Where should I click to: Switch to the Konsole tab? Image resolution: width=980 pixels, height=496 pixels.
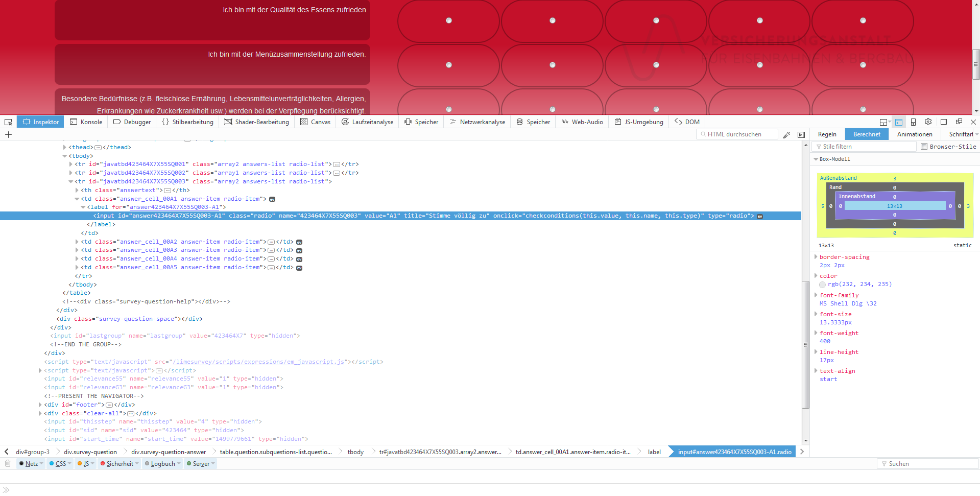click(x=86, y=122)
